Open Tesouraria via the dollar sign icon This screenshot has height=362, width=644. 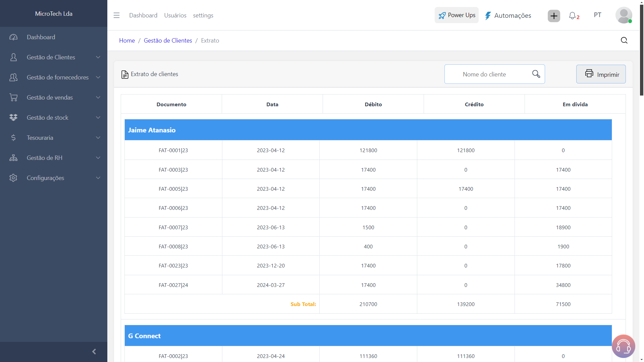[x=13, y=137]
